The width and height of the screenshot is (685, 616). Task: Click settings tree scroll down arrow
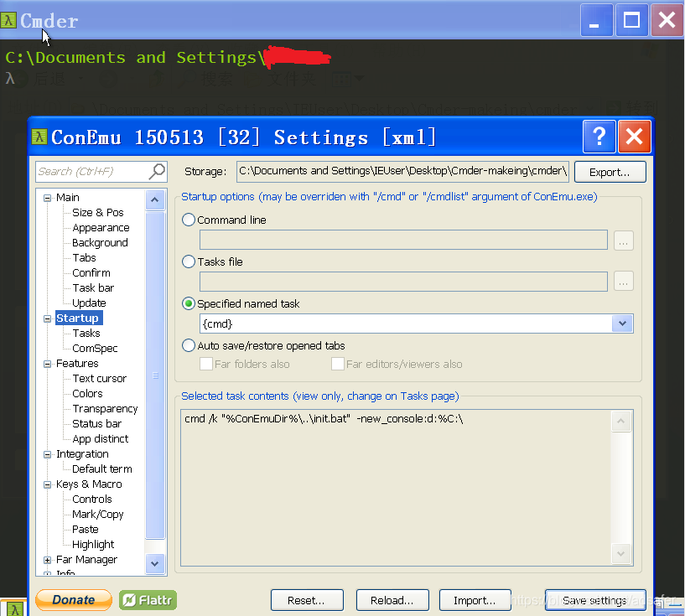(x=154, y=563)
